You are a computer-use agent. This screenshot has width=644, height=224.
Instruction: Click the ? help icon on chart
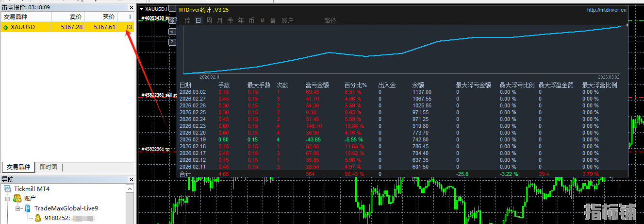click(x=172, y=42)
